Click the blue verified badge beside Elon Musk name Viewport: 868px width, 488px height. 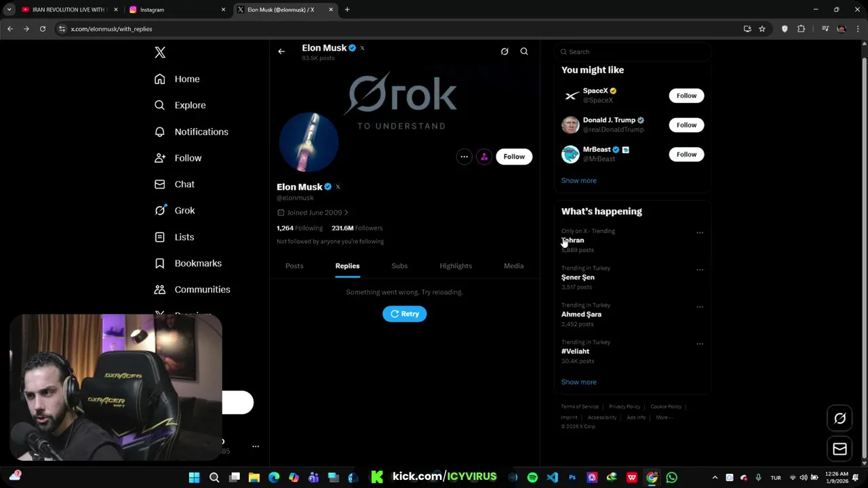(x=328, y=187)
